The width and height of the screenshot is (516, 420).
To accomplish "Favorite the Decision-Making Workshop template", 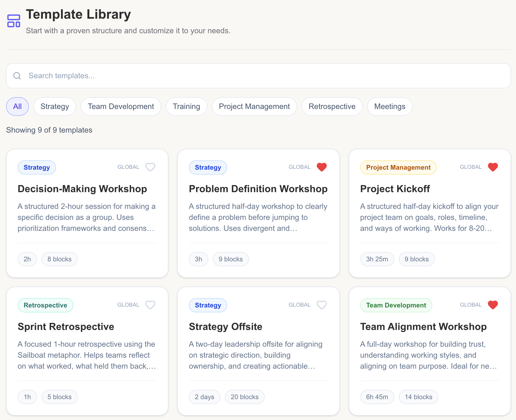I will 150,167.
